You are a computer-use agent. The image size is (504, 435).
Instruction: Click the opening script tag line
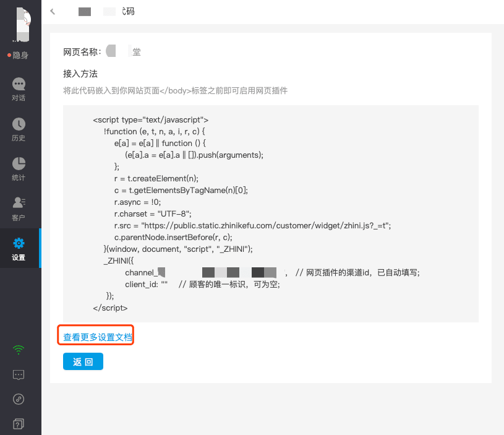click(150, 120)
